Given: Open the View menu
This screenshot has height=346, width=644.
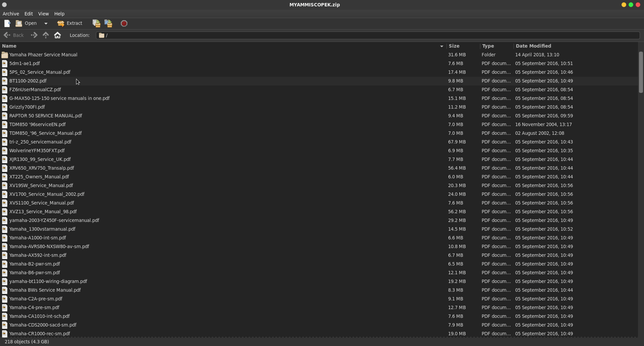Looking at the screenshot, I should pos(43,14).
